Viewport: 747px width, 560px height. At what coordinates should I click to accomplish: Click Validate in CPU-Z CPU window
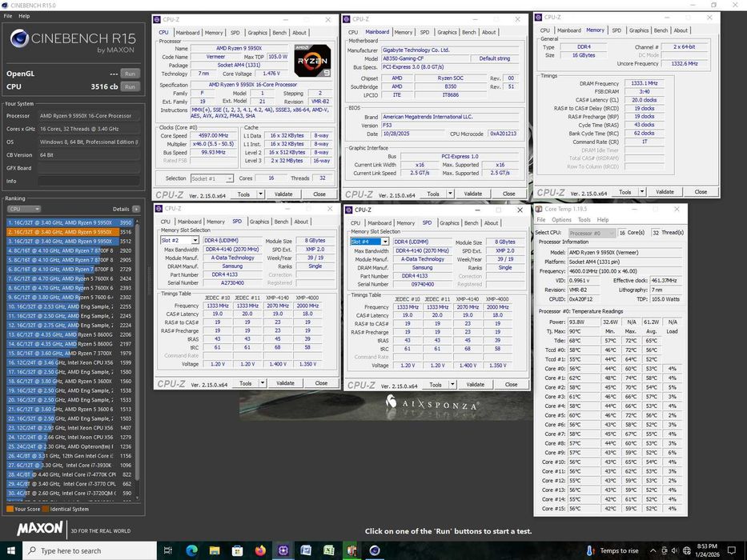(283, 194)
